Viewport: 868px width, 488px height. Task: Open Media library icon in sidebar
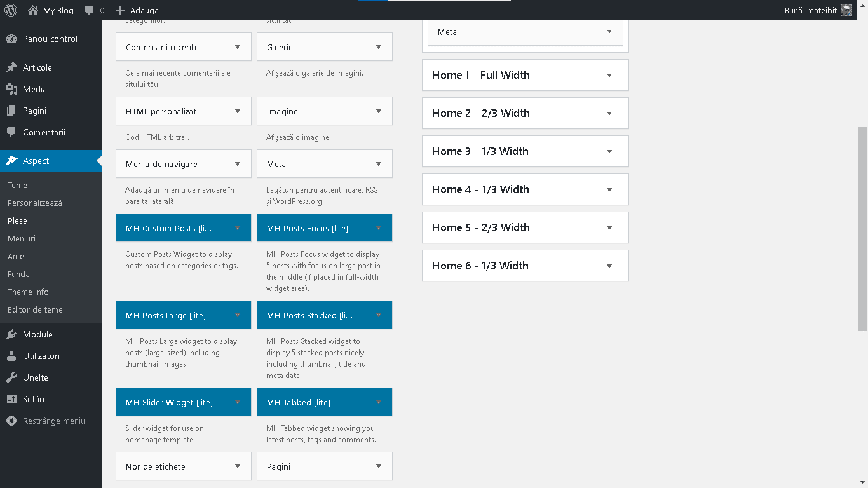(11, 89)
